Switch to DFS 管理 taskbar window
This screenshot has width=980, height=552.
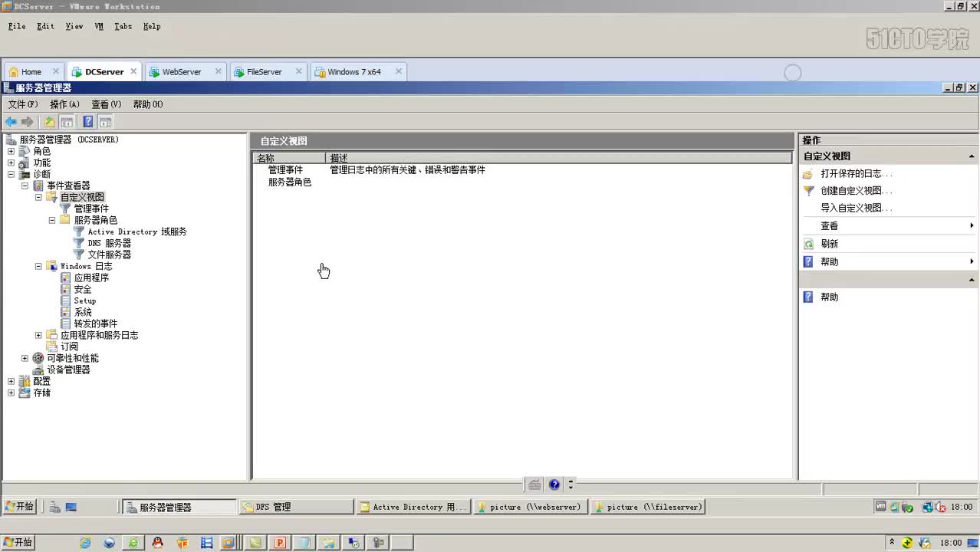coord(296,507)
